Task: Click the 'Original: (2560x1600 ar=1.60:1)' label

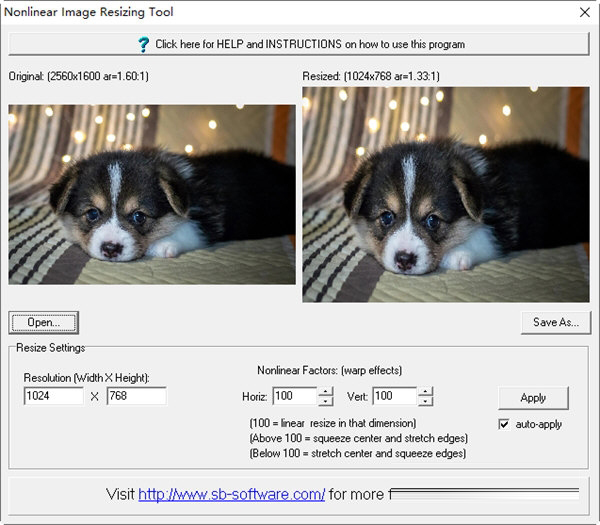Action: point(78,76)
